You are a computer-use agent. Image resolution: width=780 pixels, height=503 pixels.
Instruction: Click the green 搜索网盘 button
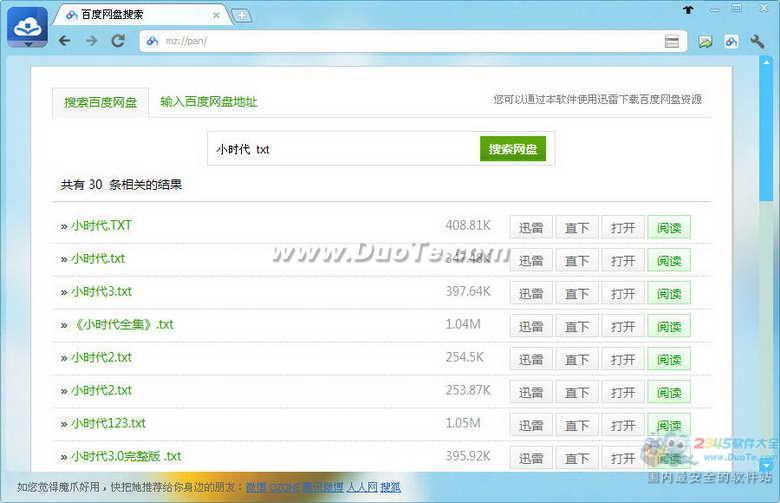tap(513, 149)
